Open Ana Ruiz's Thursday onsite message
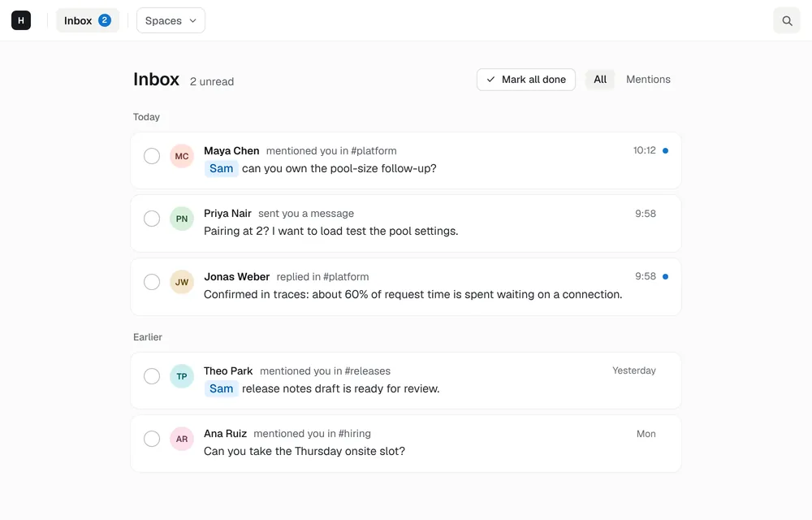The image size is (812, 520). click(x=304, y=451)
